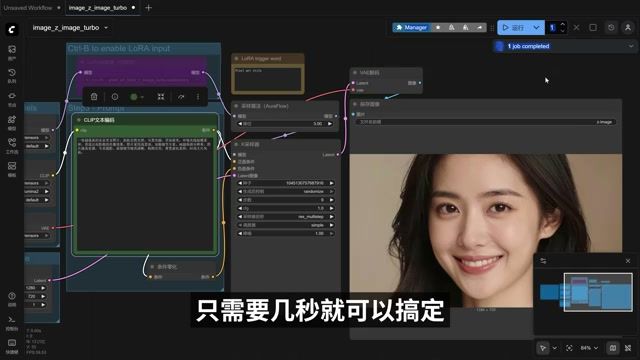Close the minimap panel
Screen dimensions: 640x360
coord(628,261)
